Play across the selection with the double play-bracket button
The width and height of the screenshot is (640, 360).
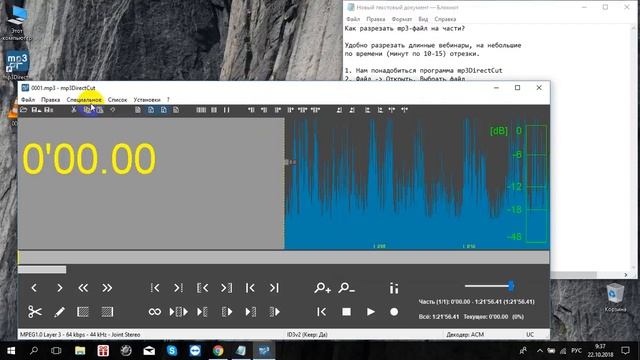[x=178, y=312]
